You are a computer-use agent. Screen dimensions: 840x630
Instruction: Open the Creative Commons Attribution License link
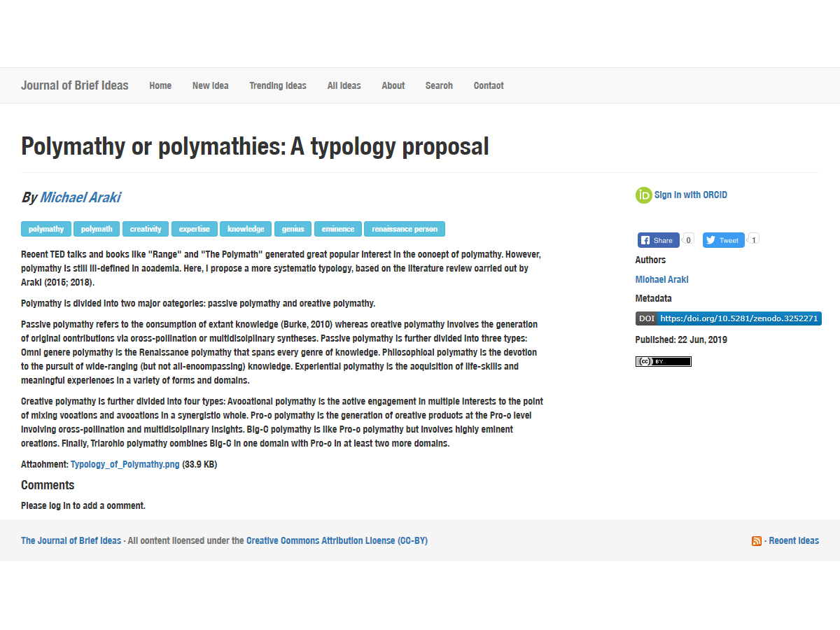coord(337,540)
